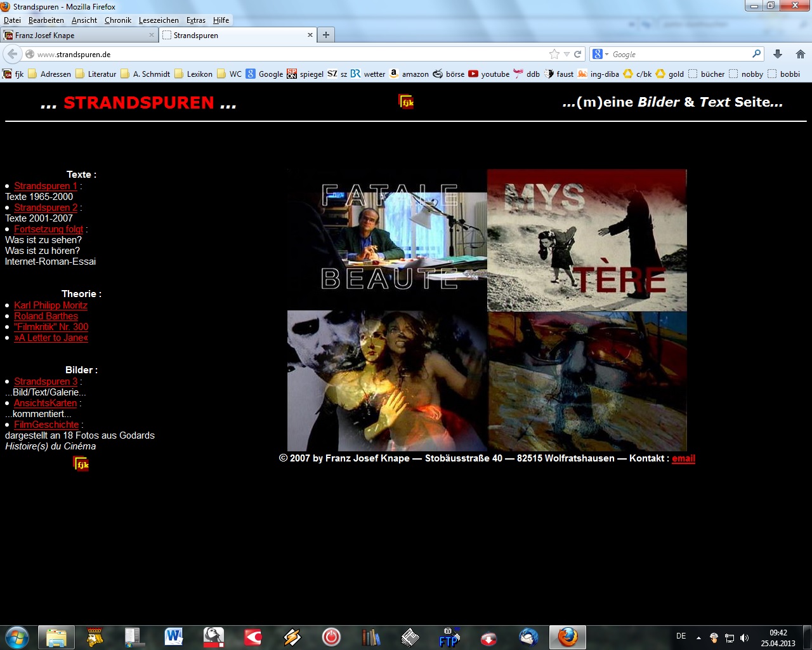Viewport: 812px width, 650px height.
Task: Click the fjk logo in the page header
Action: tap(406, 102)
